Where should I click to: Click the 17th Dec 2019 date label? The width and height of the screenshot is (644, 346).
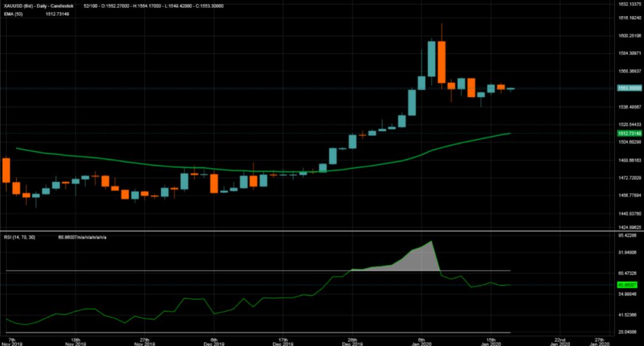[x=283, y=340]
